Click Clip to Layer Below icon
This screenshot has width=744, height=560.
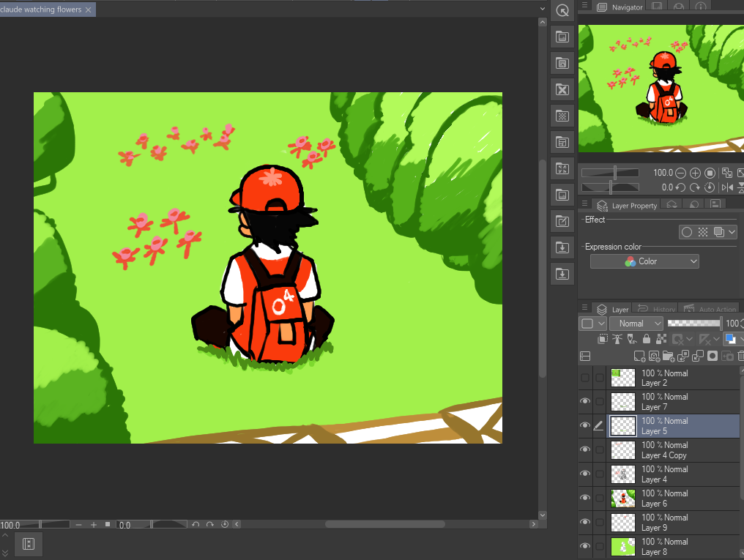[603, 339]
